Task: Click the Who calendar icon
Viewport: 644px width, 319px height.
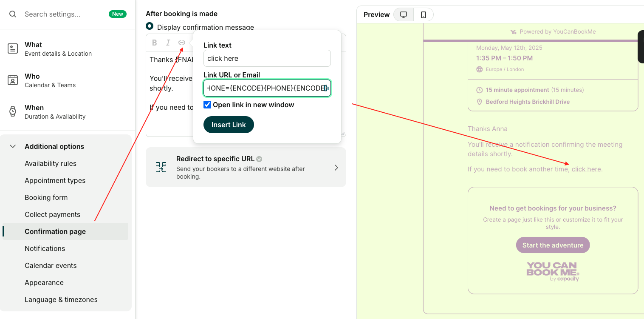Action: click(x=13, y=80)
